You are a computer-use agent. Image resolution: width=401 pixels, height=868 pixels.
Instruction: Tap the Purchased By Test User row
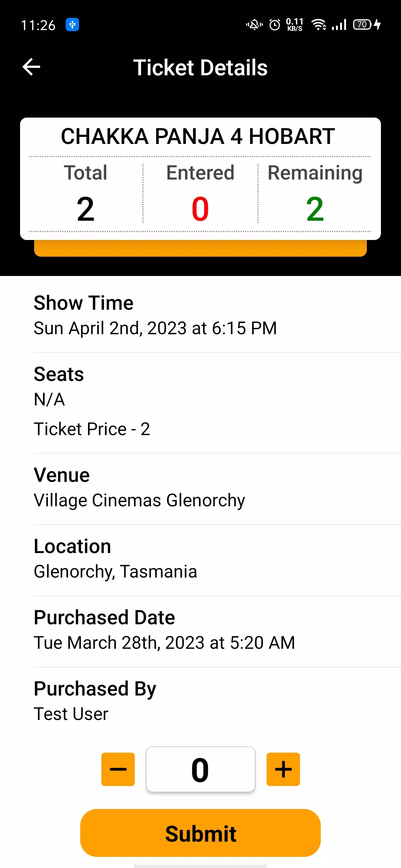pyautogui.click(x=95, y=701)
